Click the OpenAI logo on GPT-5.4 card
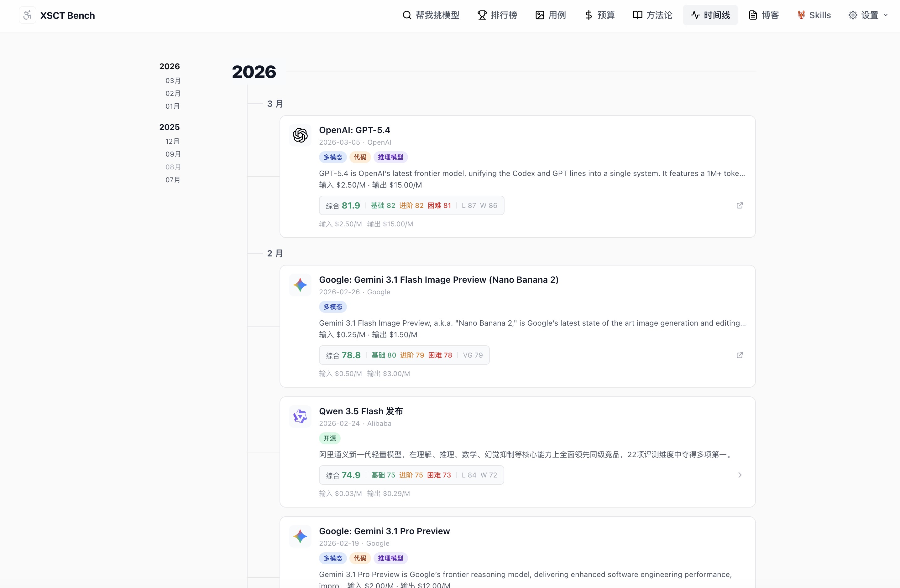The height and width of the screenshot is (588, 900). (300, 135)
